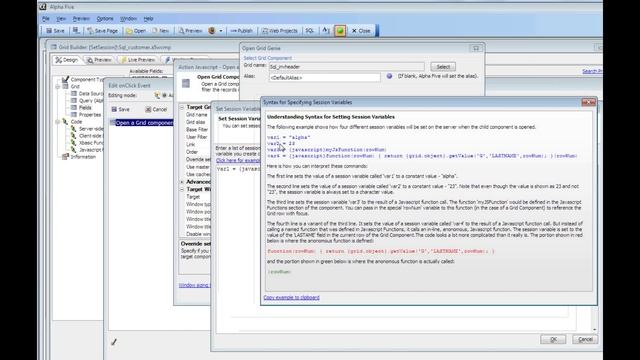Image resolution: width=640 pixels, height=360 pixels.
Task: Click Cancel in Set Session Variables dialog
Action: 585,340
